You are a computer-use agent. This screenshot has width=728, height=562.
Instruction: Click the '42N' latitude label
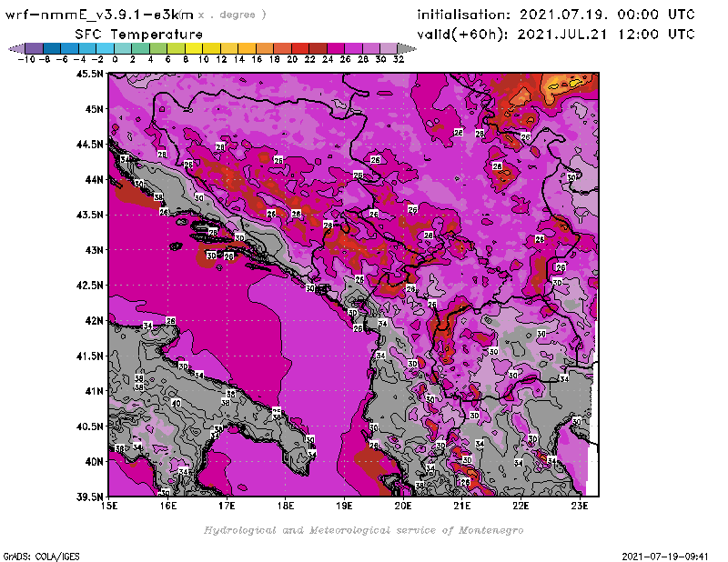pyautogui.click(x=94, y=321)
